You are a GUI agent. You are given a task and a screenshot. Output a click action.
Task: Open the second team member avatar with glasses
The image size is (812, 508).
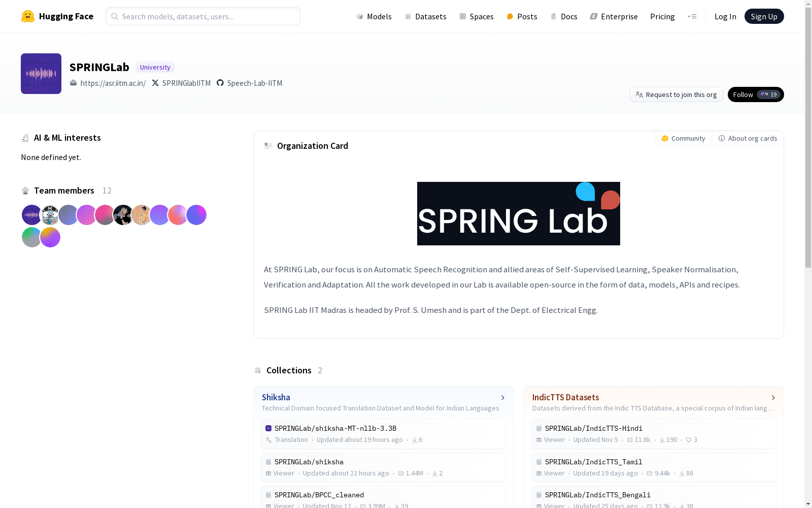coord(50,215)
